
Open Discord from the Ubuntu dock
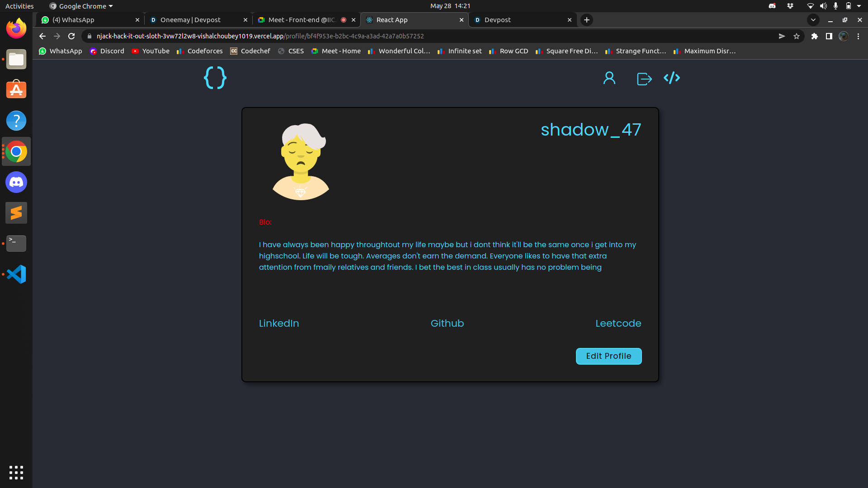pyautogui.click(x=16, y=182)
